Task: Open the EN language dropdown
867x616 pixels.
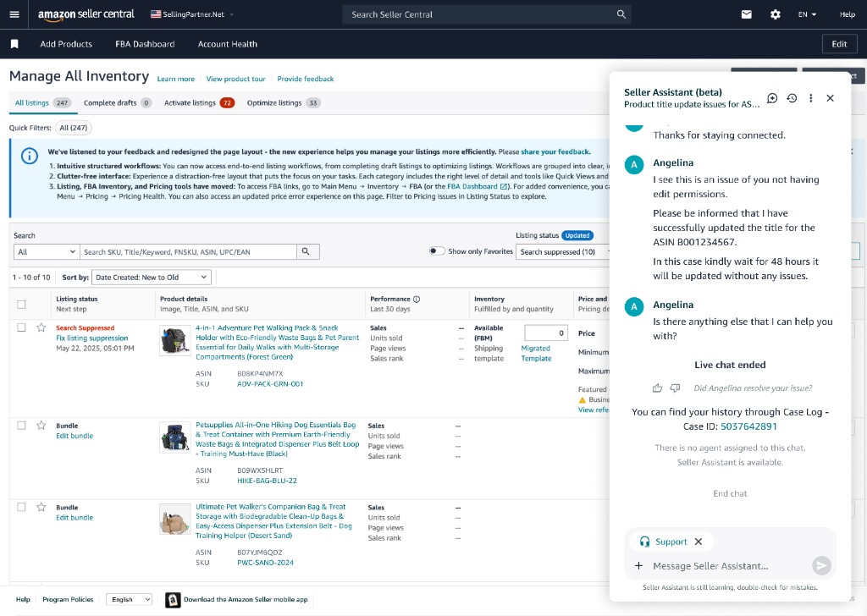Action: (805, 14)
